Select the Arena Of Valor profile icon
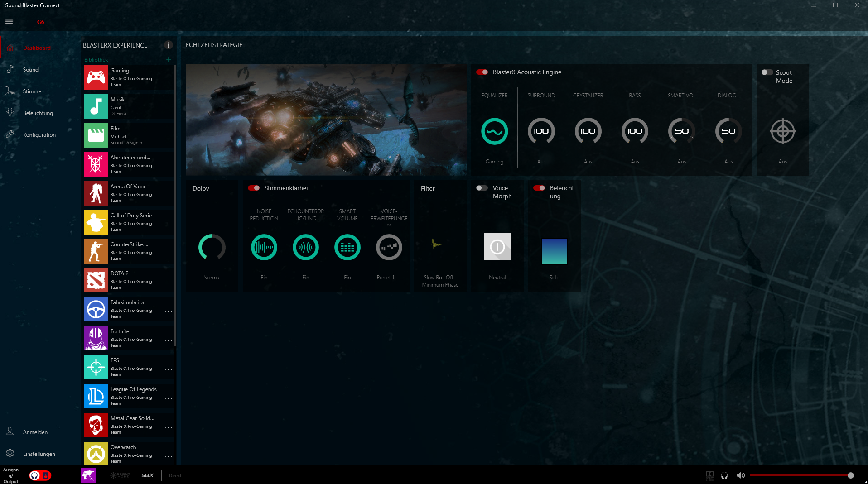Screen dimensions: 868x484 click(96, 193)
